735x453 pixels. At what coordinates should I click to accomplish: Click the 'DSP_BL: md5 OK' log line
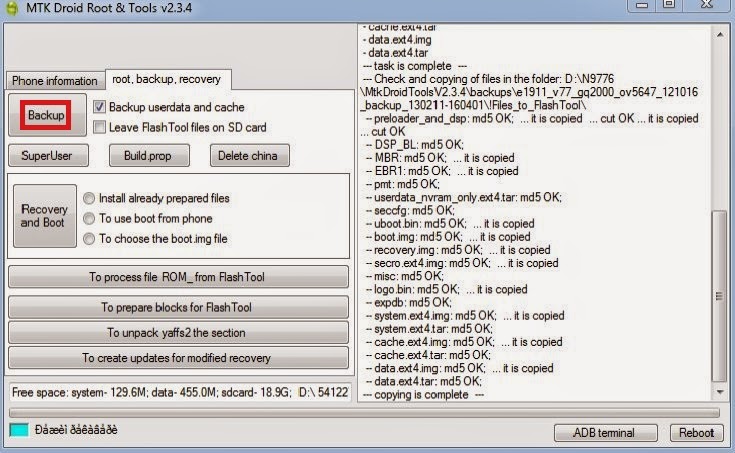click(x=415, y=145)
